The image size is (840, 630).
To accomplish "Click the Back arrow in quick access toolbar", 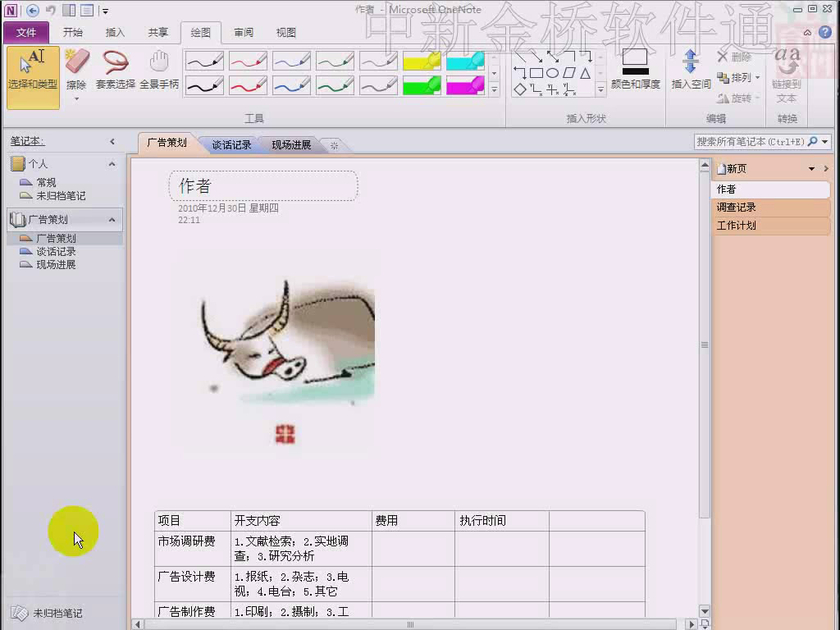I will [x=33, y=10].
